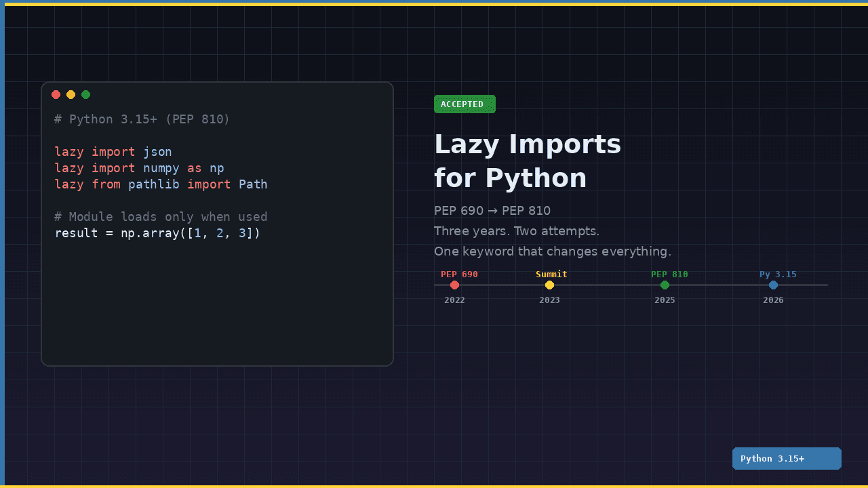This screenshot has height=488, width=868.
Task: Click the Lazy Imports for Python heading
Action: (x=528, y=161)
